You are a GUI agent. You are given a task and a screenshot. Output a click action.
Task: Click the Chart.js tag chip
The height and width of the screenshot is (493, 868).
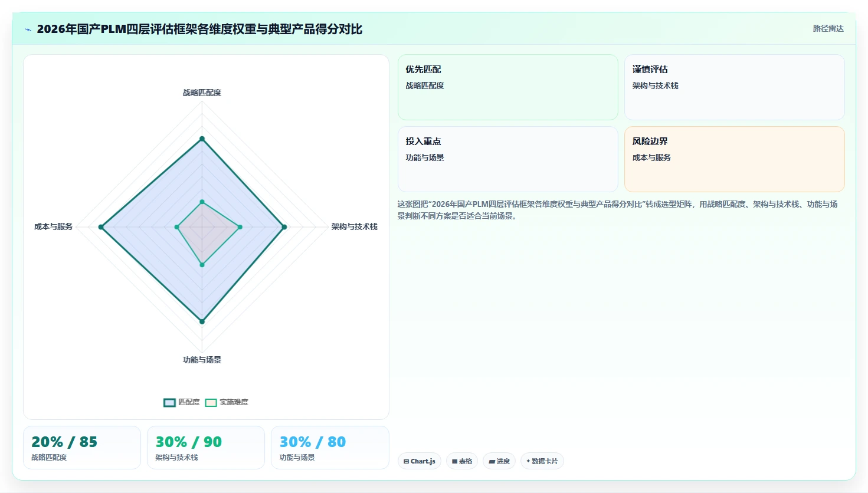click(420, 461)
